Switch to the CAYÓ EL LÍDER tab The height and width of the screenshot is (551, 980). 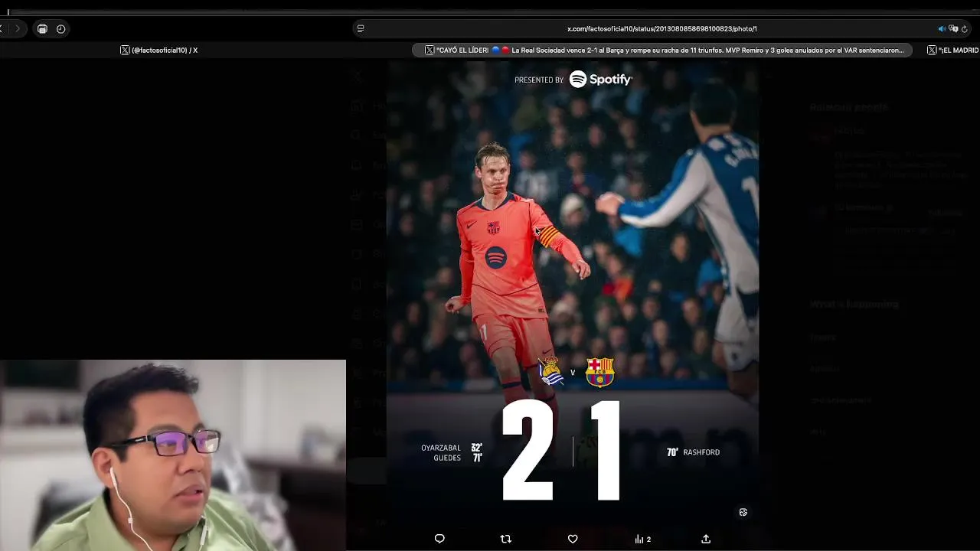pyautogui.click(x=662, y=50)
